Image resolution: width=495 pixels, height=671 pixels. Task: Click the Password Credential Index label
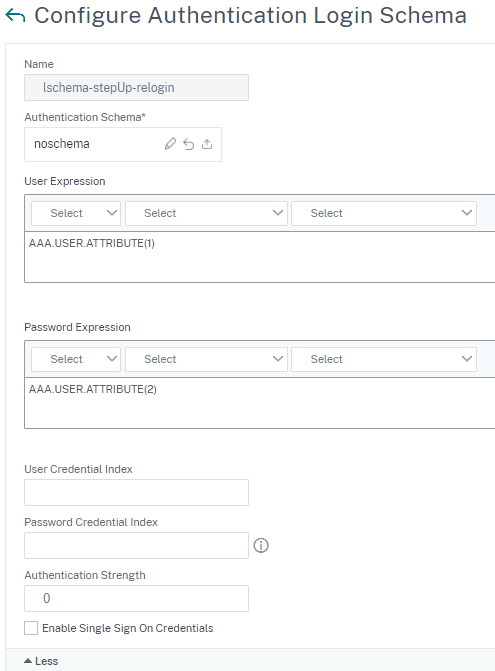tap(91, 523)
